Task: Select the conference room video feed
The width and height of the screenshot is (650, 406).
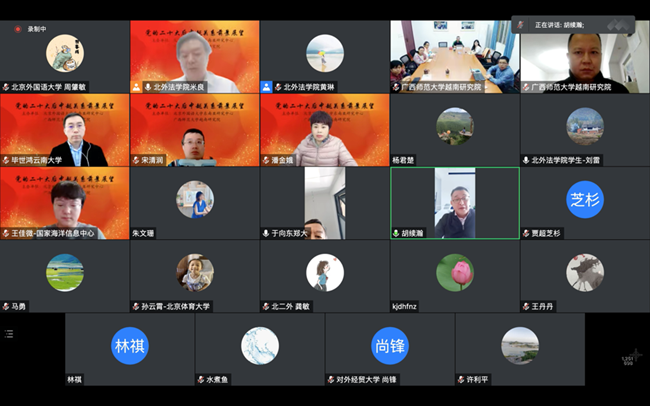Action: point(455,57)
